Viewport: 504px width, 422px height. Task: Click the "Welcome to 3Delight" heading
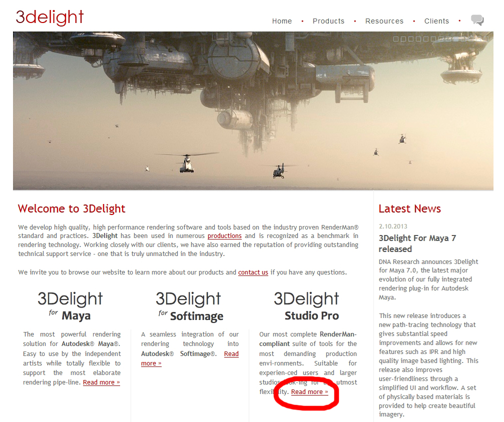[x=72, y=209]
